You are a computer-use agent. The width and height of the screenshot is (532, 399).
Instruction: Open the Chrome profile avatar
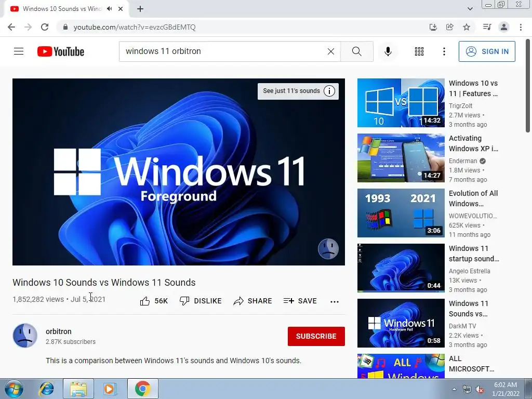tap(504, 27)
